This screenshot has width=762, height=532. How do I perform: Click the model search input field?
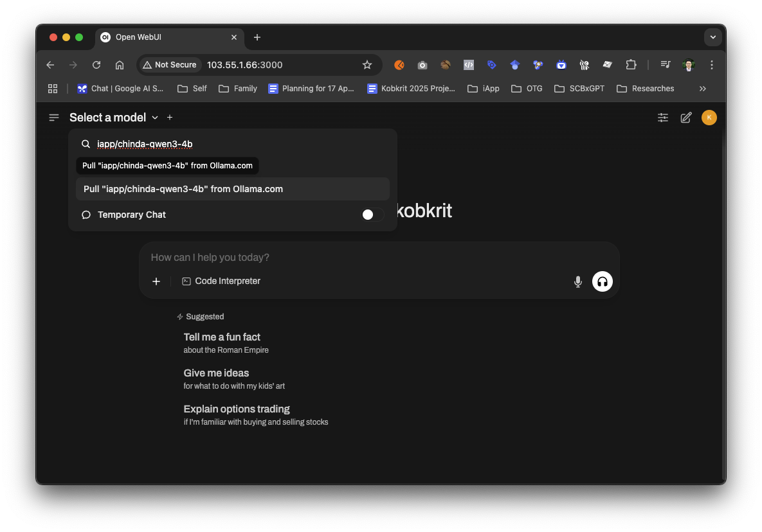(238, 144)
